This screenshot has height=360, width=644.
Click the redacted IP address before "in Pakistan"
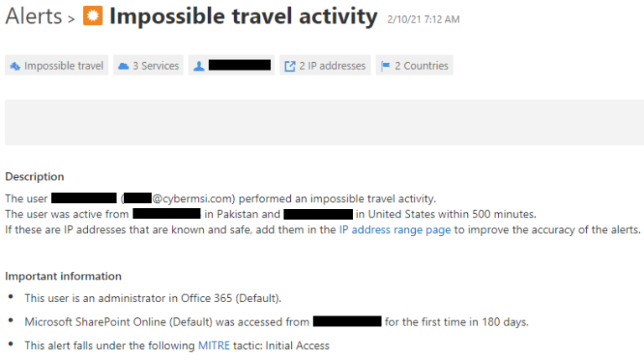click(x=166, y=214)
